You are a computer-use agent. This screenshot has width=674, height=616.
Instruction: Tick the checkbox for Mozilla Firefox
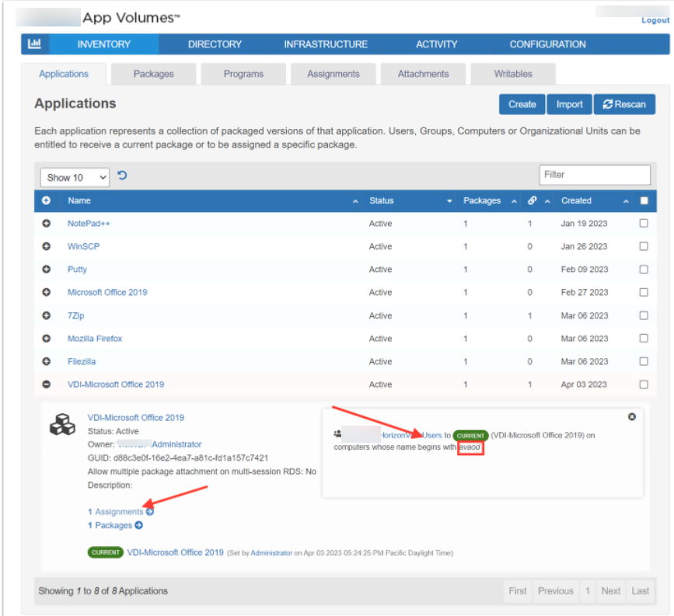(643, 339)
